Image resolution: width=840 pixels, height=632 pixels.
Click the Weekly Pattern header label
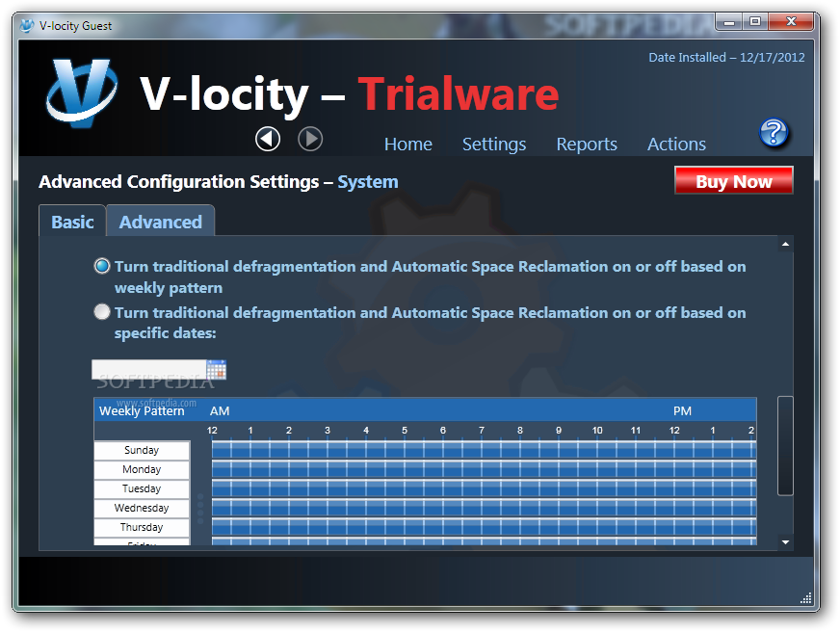[x=142, y=410]
